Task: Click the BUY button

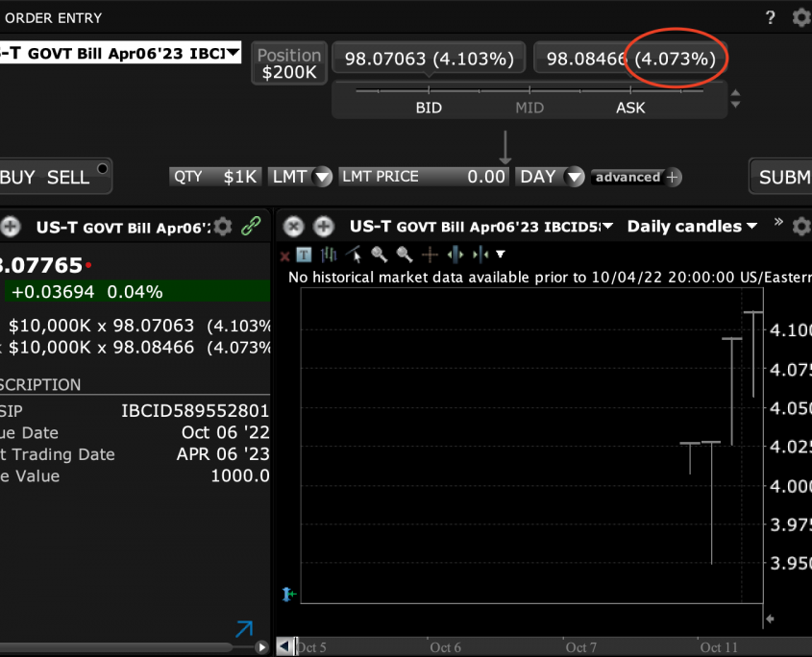Action: click(x=17, y=177)
